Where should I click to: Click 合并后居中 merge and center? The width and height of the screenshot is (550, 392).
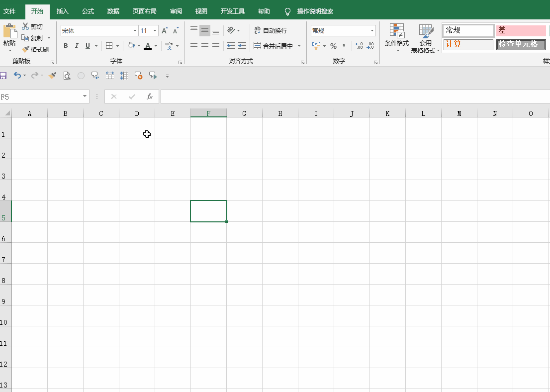coord(273,46)
